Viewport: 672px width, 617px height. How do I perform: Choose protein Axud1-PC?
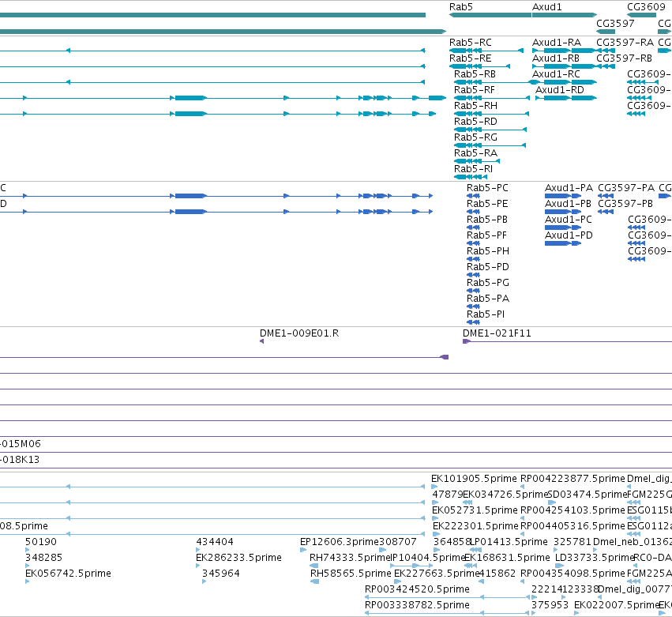569,220
